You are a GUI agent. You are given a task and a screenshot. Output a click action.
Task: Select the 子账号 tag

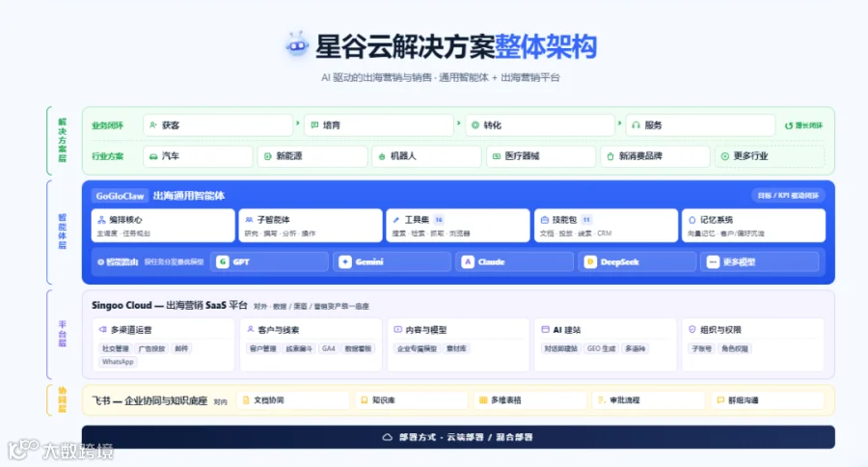click(701, 348)
